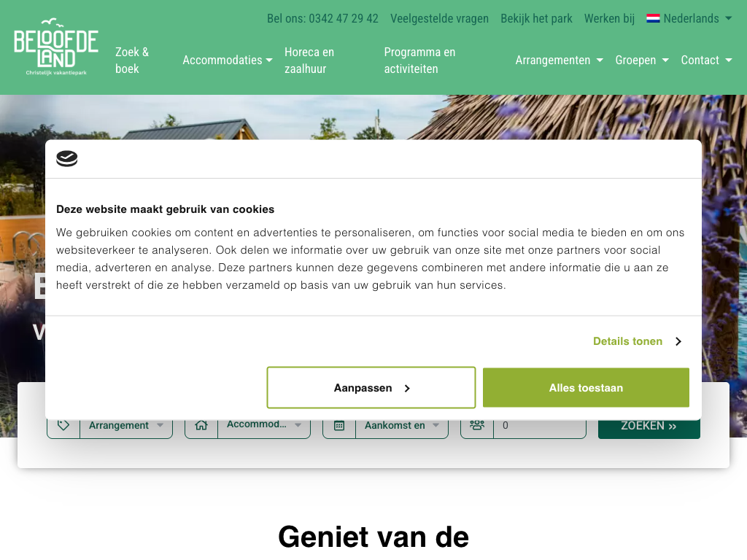Expand the Arrangementen menu
The image size is (747, 560).
click(x=559, y=61)
